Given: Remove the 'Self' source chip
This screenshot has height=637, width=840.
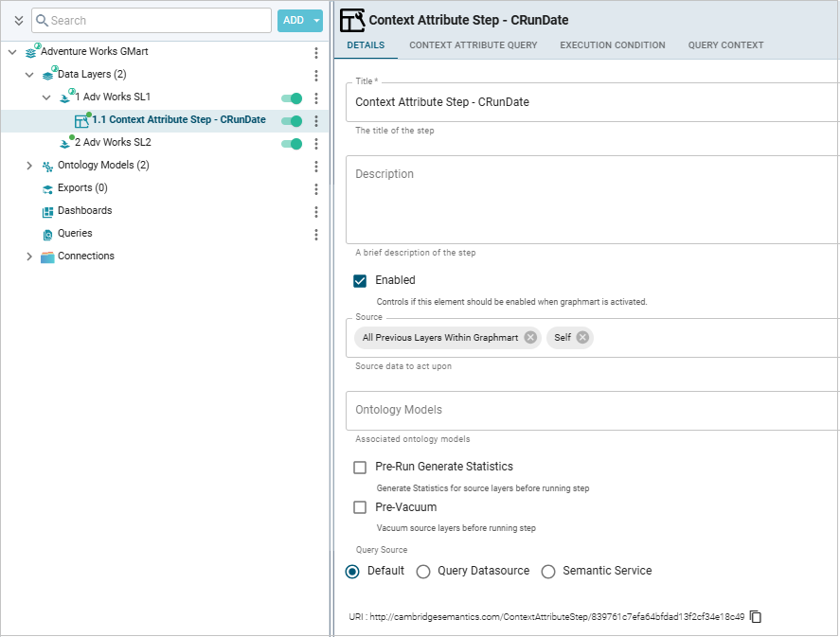Looking at the screenshot, I should click(x=582, y=337).
